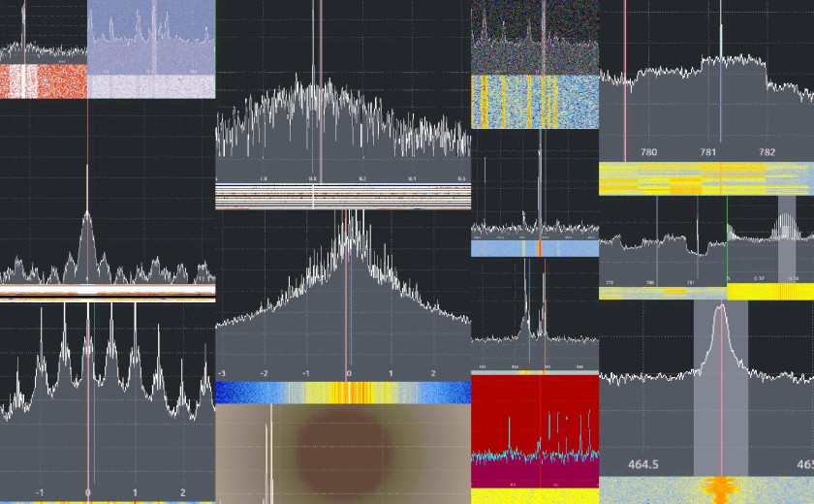Click the yellow waterfall under the 780–782 axis
The image size is (814, 504).
(705, 178)
